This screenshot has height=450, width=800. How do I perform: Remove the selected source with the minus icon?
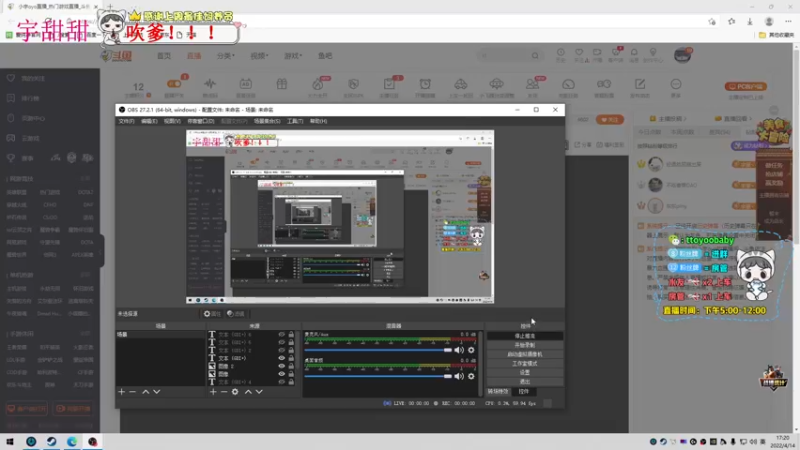223,392
